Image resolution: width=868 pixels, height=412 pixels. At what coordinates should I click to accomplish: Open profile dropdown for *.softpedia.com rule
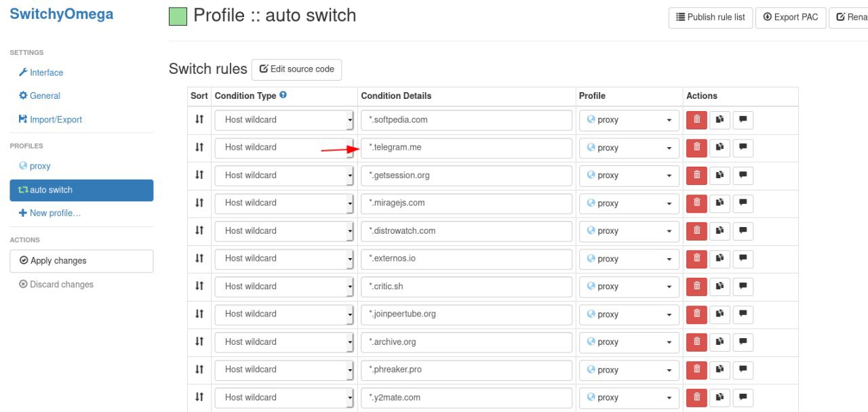(629, 120)
